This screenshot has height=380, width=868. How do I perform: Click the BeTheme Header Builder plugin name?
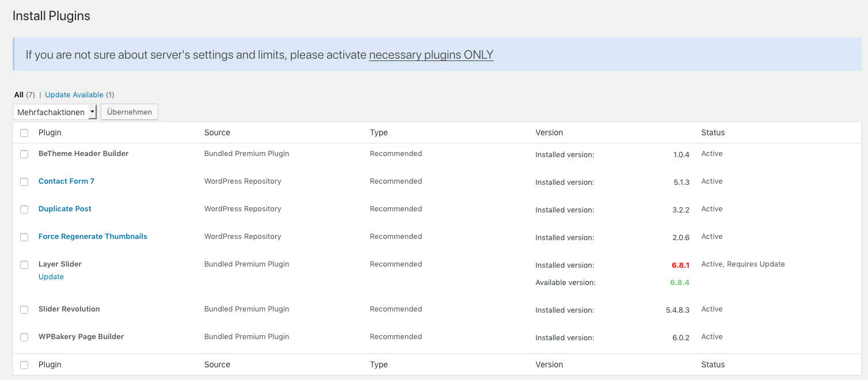pyautogui.click(x=83, y=154)
